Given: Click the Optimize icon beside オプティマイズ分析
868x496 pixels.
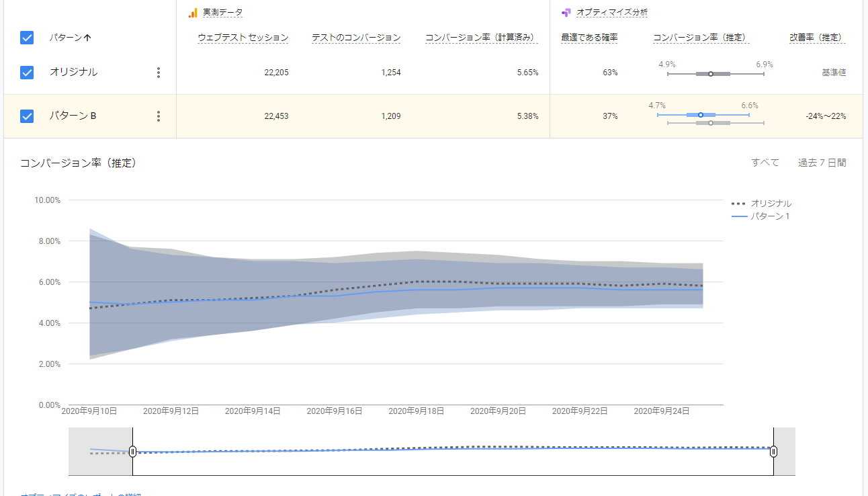Looking at the screenshot, I should click(x=566, y=13).
